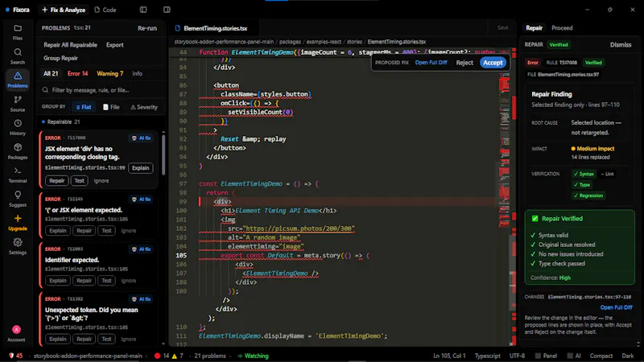Open the UTF-8 encoding selector
The image size is (644, 362).
click(x=517, y=356)
